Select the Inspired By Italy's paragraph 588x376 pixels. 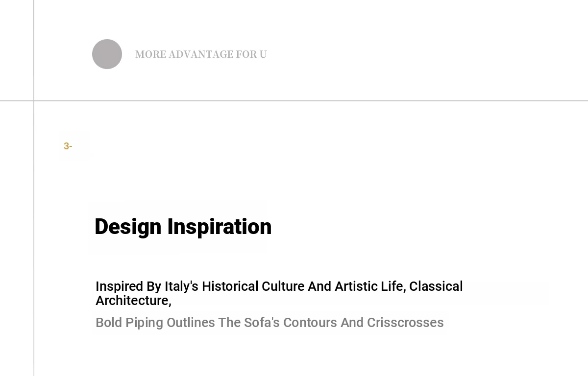279,293
